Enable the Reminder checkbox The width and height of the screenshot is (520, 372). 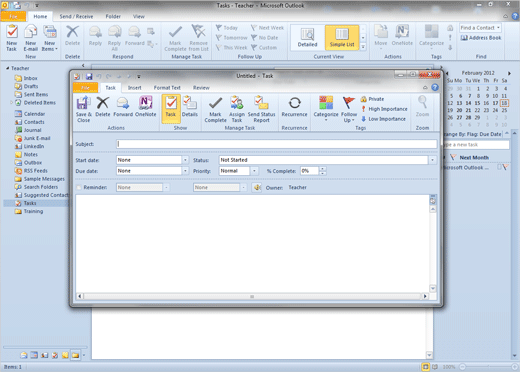[79, 187]
